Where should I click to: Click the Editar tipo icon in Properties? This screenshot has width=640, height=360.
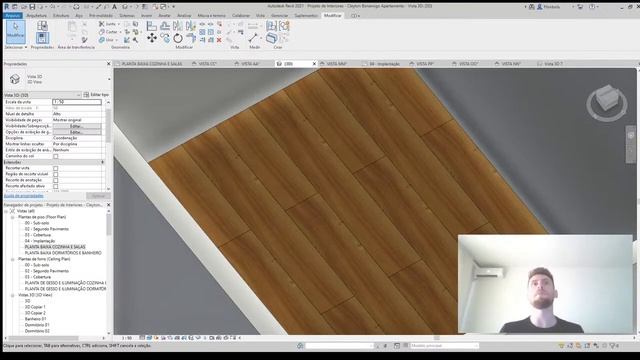click(x=86, y=95)
